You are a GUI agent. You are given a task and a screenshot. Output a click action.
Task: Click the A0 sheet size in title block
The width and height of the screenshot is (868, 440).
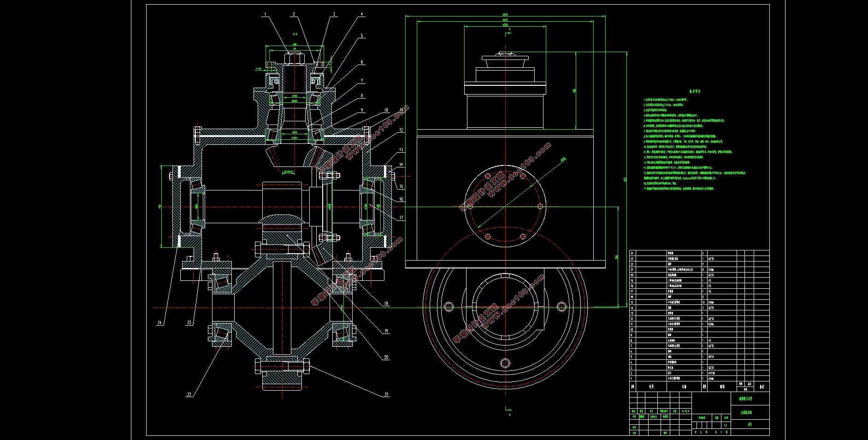tap(750, 424)
